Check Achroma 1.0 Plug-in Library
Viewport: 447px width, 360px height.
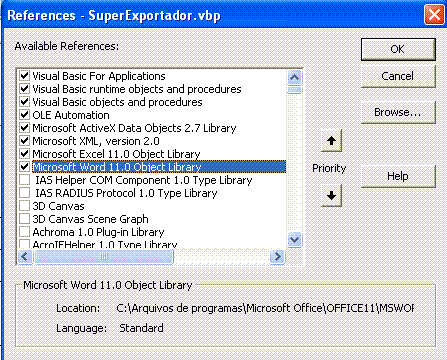pyautogui.click(x=24, y=232)
